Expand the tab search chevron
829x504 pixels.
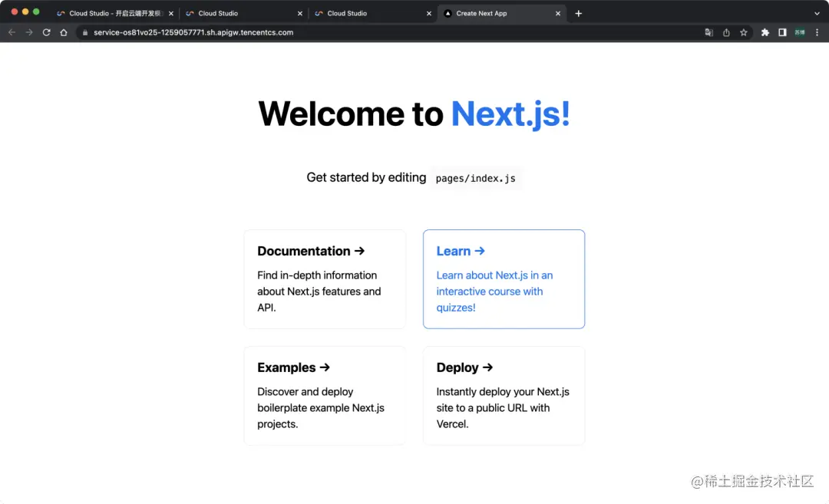(x=817, y=13)
